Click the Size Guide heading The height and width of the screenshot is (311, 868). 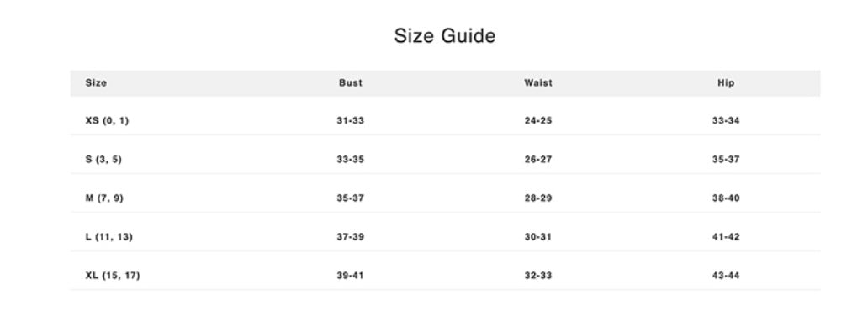[445, 36]
